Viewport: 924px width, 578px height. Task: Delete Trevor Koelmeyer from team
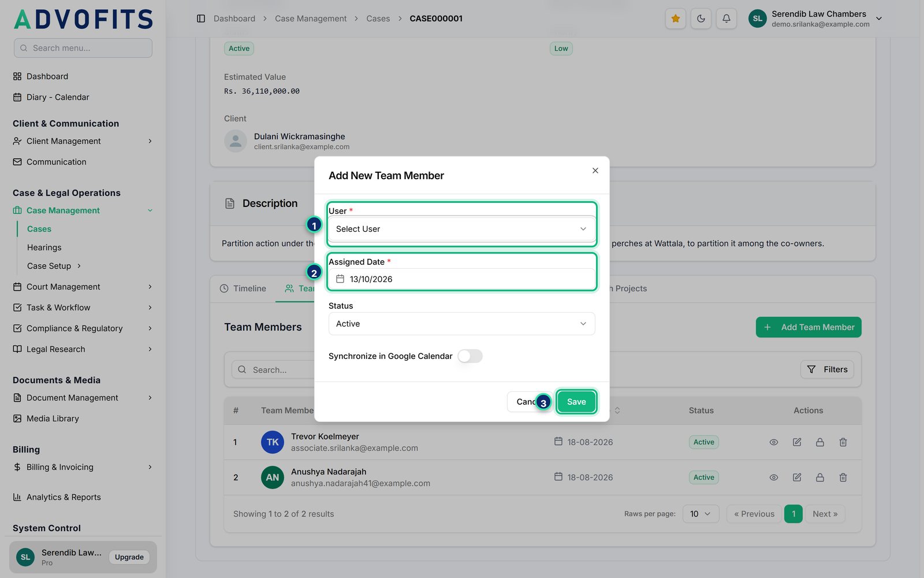click(843, 442)
